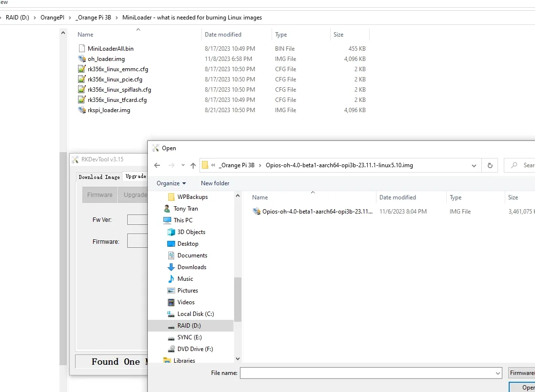Click the Opios image file icon
This screenshot has width=535, height=392.
(256, 212)
